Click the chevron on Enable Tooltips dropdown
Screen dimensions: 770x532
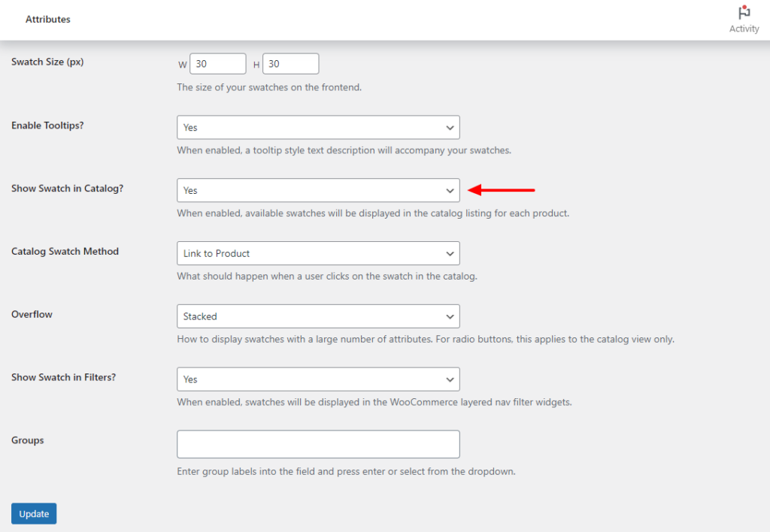[450, 128]
